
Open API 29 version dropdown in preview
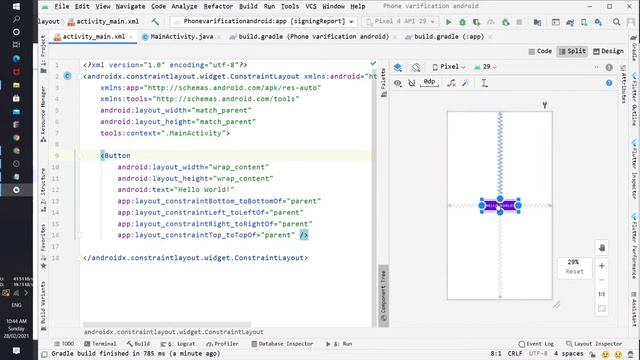485,67
